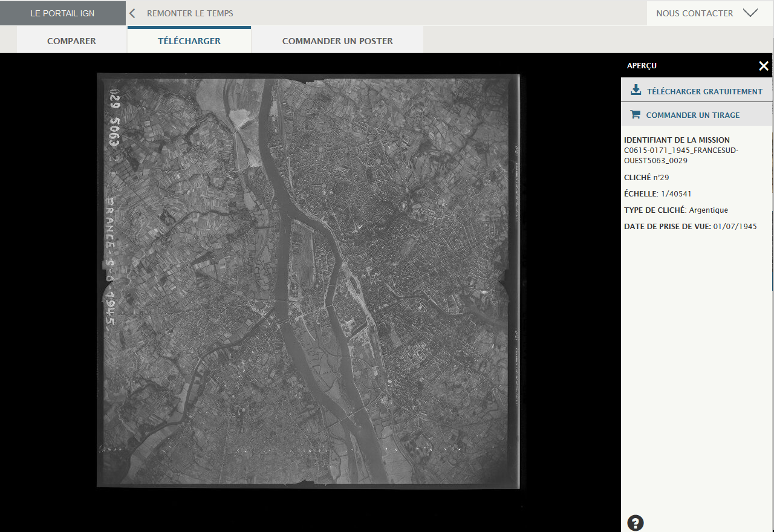Switch to the Comparer tab

click(71, 41)
